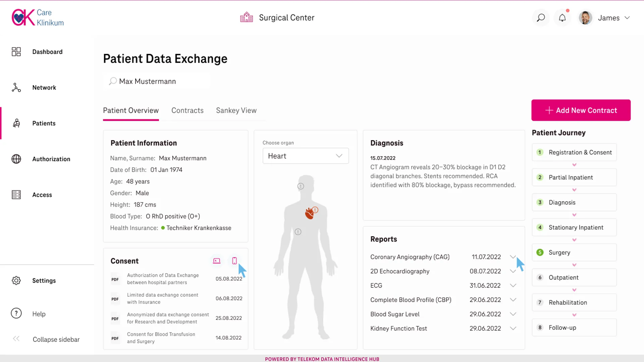Click the Settings gear icon
Screen dimensions: 644x362
tap(16, 281)
